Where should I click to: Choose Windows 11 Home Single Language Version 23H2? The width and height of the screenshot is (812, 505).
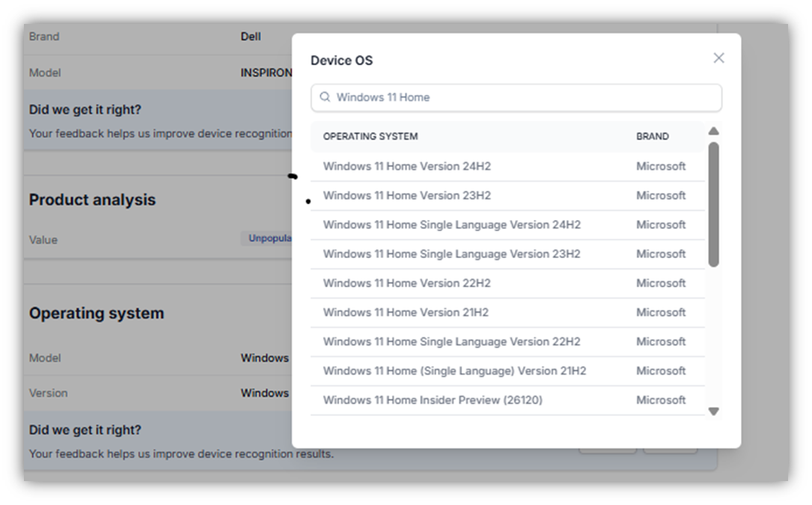(507, 254)
